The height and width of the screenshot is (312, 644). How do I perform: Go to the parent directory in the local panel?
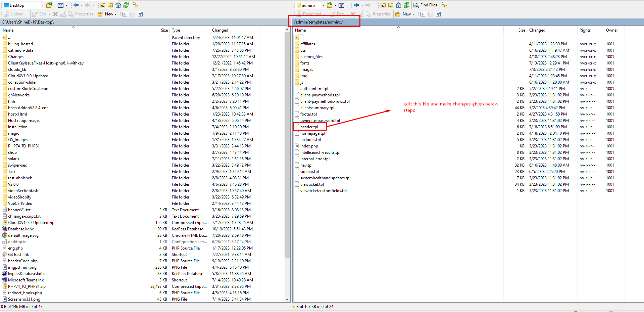coord(102,5)
